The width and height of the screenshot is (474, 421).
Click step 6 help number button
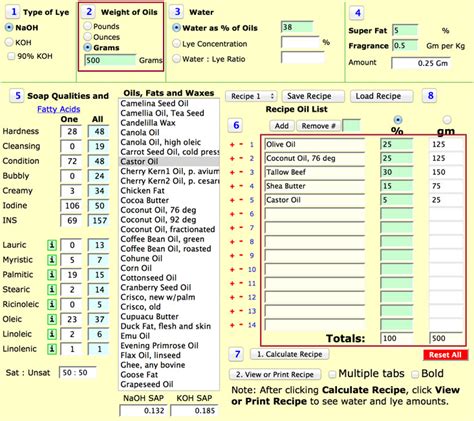(236, 125)
